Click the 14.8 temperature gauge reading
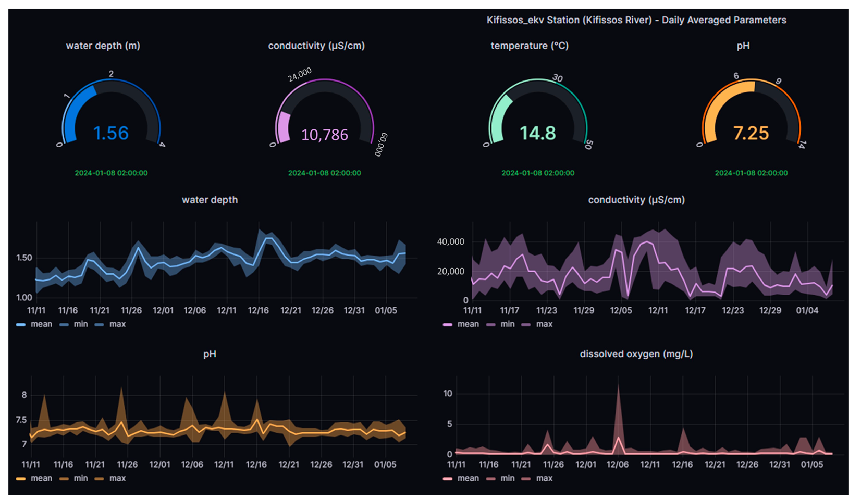 pyautogui.click(x=538, y=133)
